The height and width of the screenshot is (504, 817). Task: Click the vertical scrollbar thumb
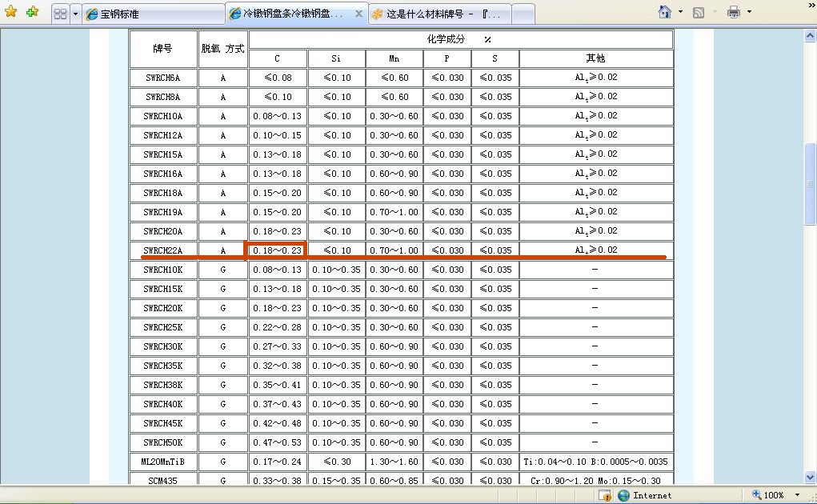click(811, 184)
